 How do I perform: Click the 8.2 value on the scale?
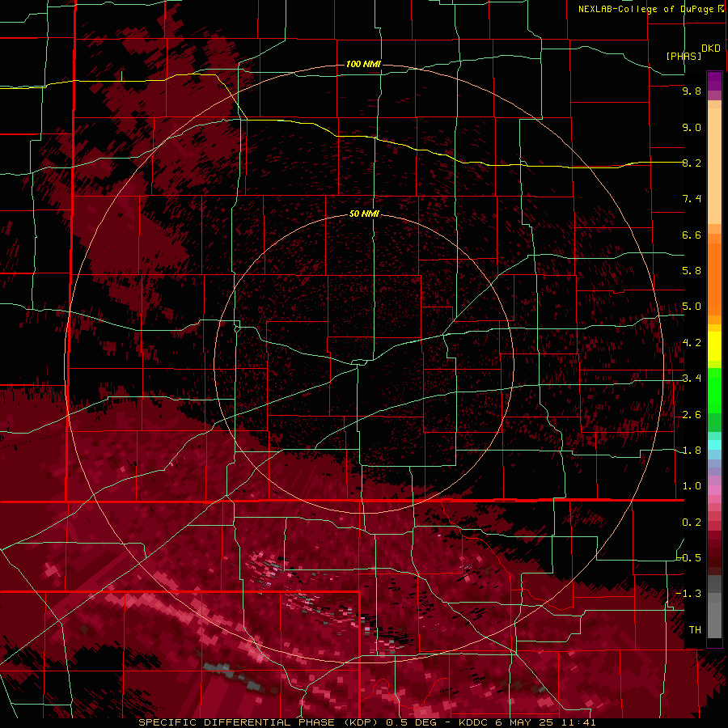point(692,163)
